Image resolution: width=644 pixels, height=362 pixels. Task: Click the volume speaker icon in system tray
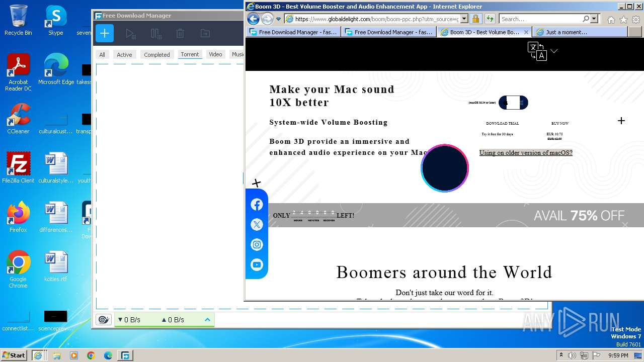(572, 355)
